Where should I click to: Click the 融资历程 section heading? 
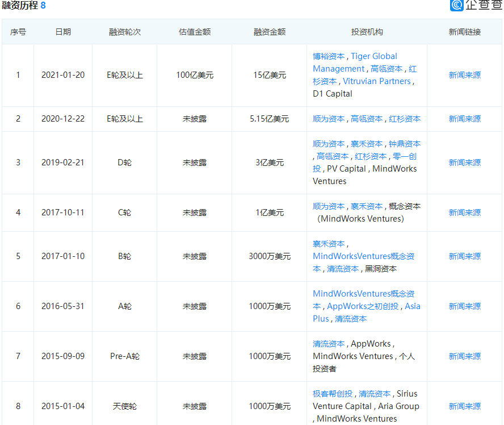[x=20, y=6]
